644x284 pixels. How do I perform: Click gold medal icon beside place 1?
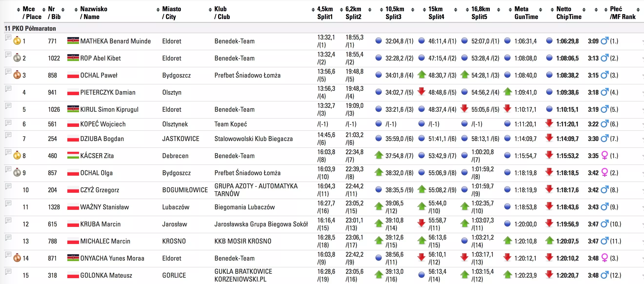(17, 41)
